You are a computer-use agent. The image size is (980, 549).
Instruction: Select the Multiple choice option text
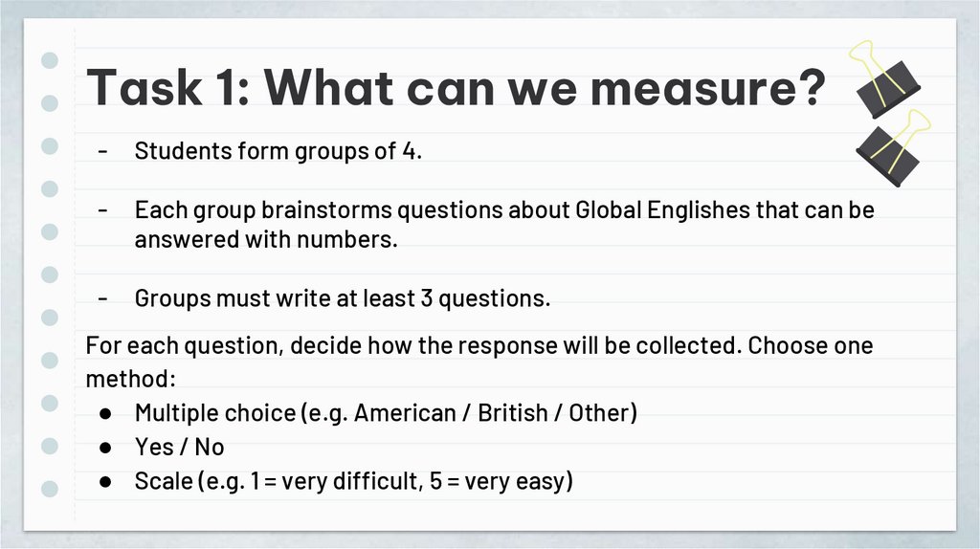point(386,413)
